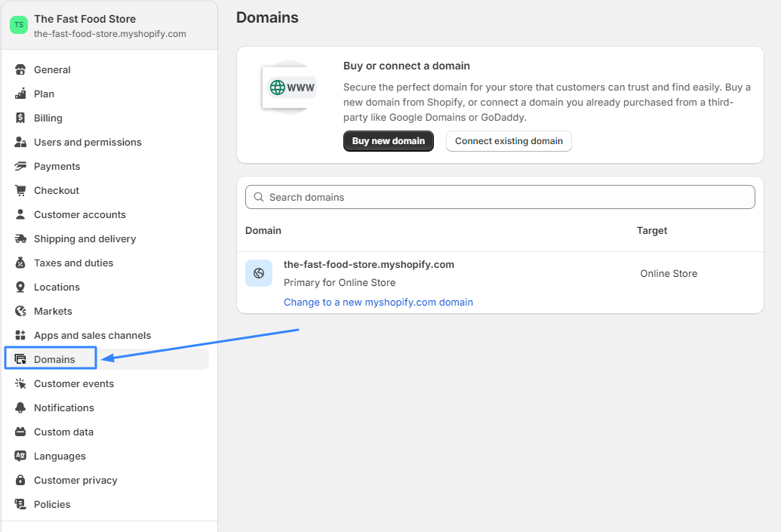781x532 pixels.
Task: Click the Online Store target cell
Action: click(669, 273)
